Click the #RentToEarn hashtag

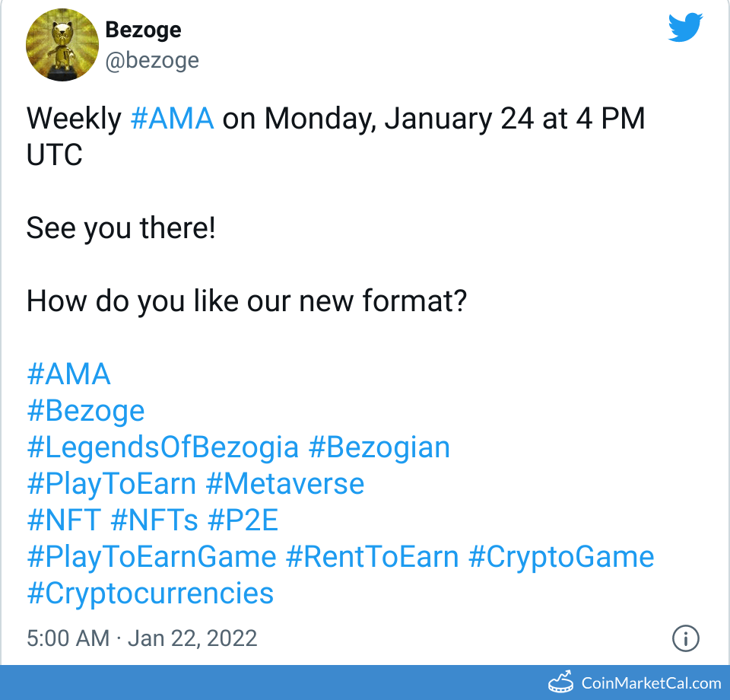pos(372,557)
